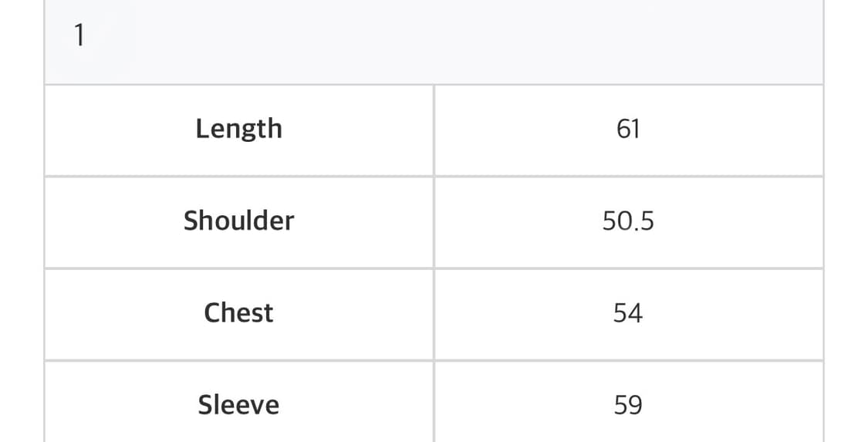Click the bold word Shoulder
The height and width of the screenshot is (442, 868).
[239, 221]
